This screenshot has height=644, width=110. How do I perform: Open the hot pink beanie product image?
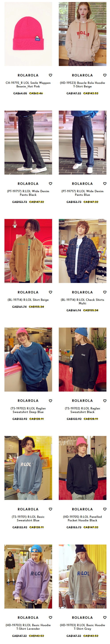(x=28, y=34)
